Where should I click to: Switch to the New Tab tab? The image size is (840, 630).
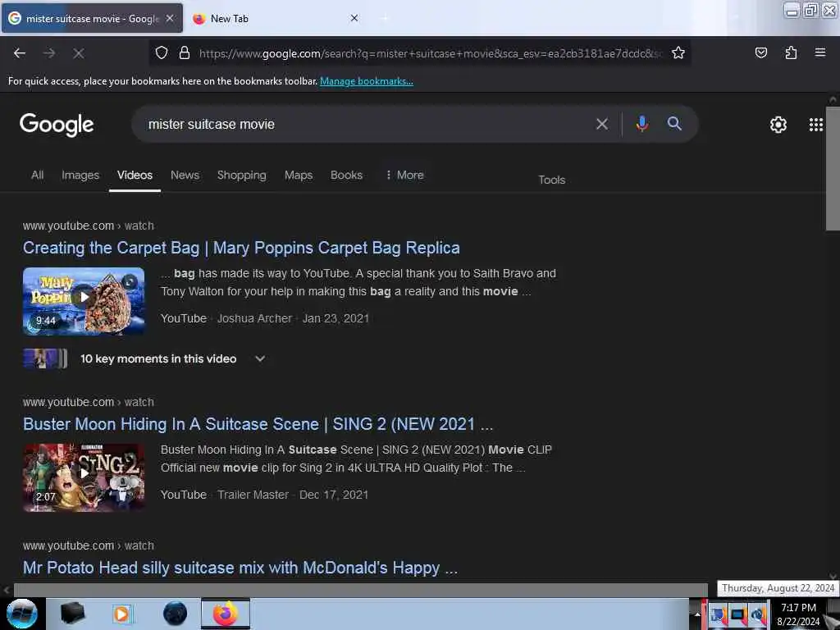(x=276, y=18)
